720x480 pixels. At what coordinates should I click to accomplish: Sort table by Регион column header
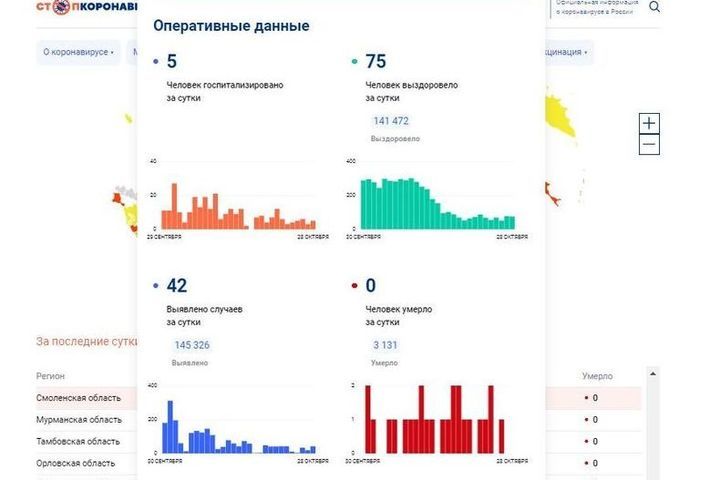coord(51,376)
